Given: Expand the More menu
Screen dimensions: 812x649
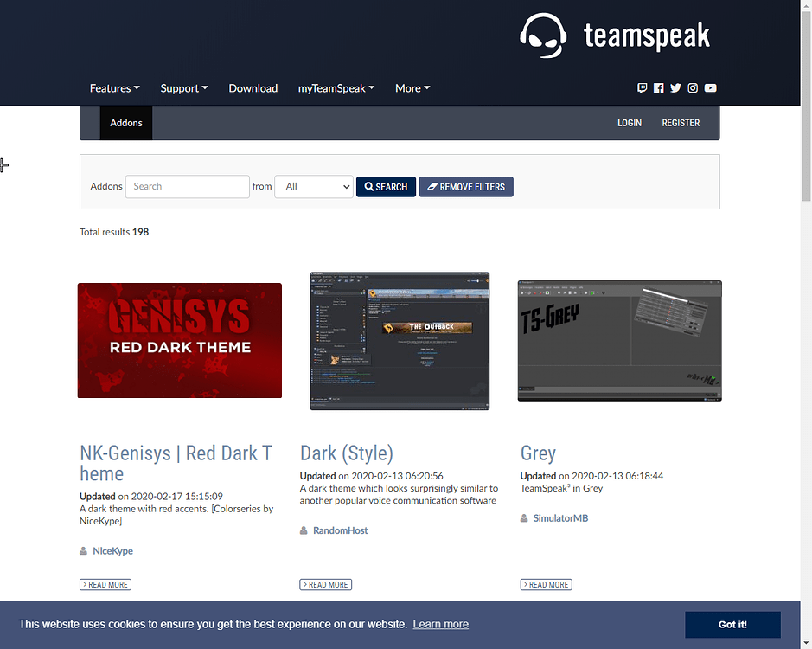Looking at the screenshot, I should point(412,87).
